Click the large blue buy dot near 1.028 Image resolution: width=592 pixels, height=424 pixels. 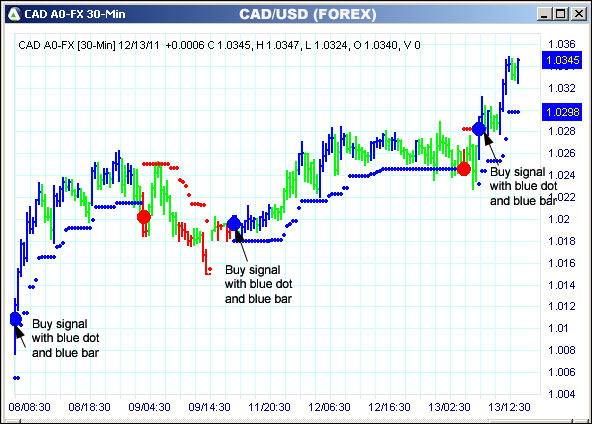(479, 129)
